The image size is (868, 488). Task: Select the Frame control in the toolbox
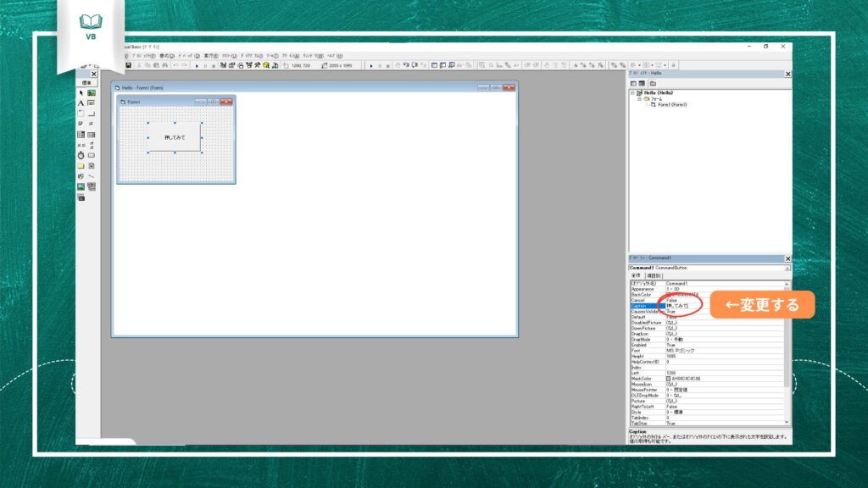point(81,114)
